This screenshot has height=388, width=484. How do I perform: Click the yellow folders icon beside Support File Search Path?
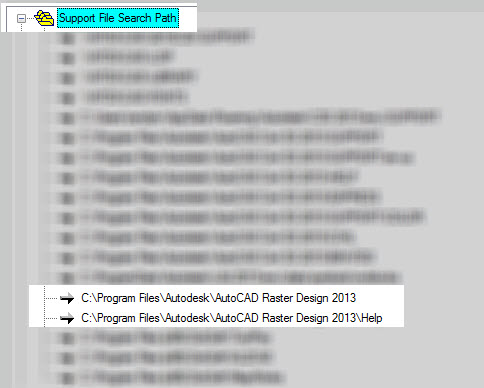pos(44,18)
